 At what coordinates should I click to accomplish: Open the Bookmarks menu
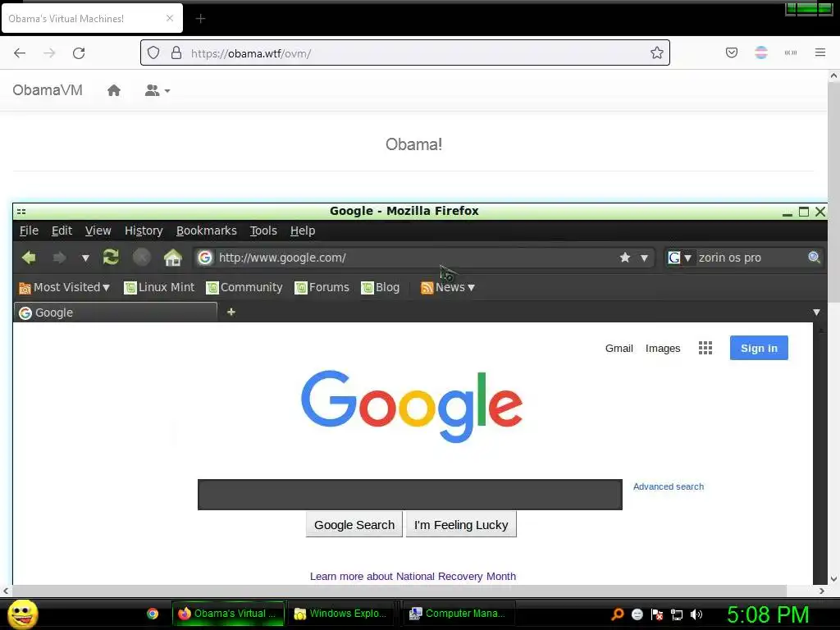pos(206,231)
